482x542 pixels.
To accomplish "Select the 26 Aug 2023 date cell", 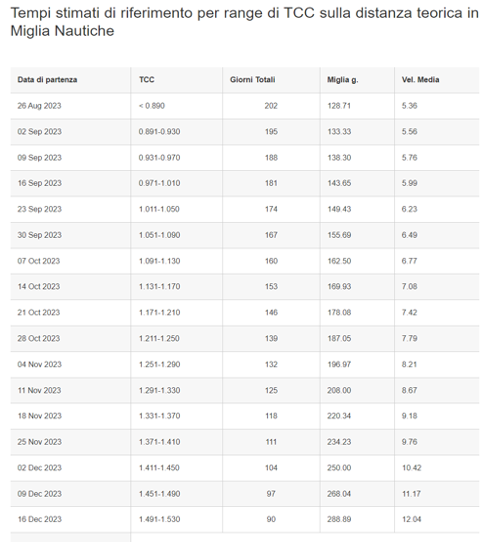I will click(39, 106).
